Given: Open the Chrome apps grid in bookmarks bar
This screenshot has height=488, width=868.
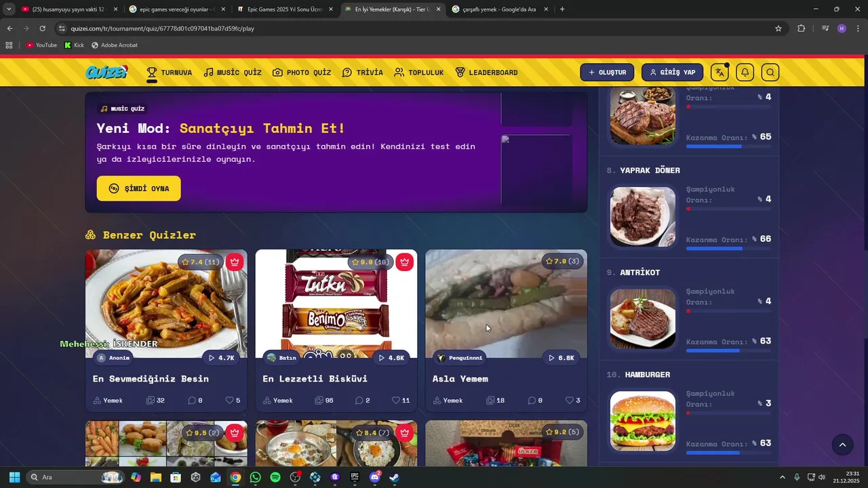Looking at the screenshot, I should pyautogui.click(x=9, y=45).
